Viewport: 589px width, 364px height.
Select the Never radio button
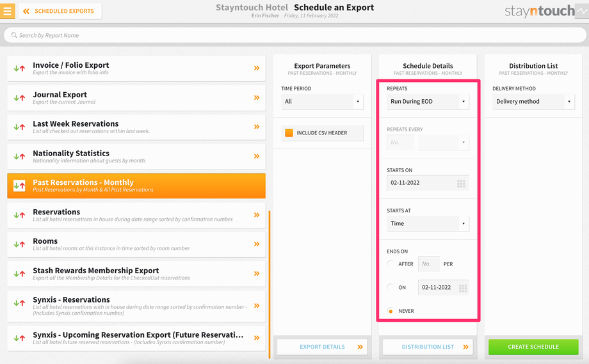[391, 311]
